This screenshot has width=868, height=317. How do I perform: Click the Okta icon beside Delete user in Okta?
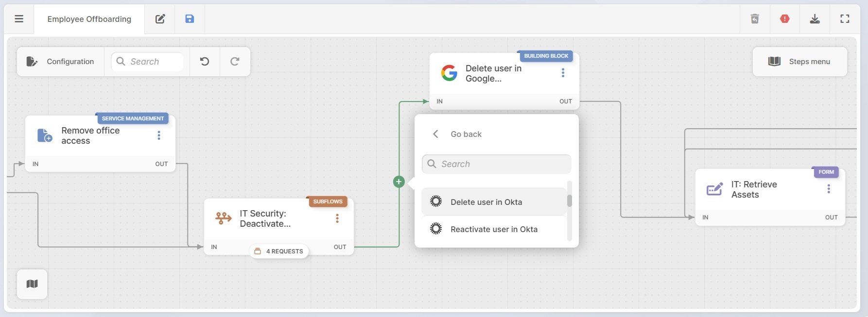click(436, 201)
